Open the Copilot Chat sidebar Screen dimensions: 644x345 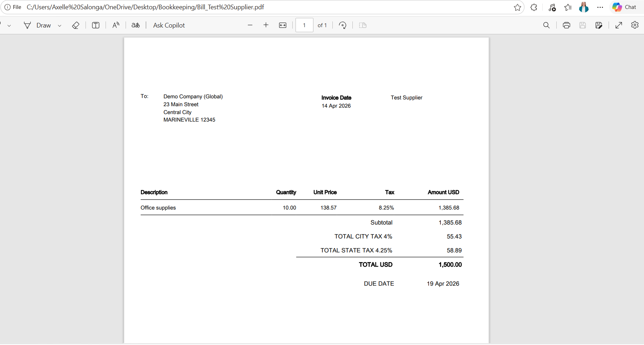click(625, 7)
